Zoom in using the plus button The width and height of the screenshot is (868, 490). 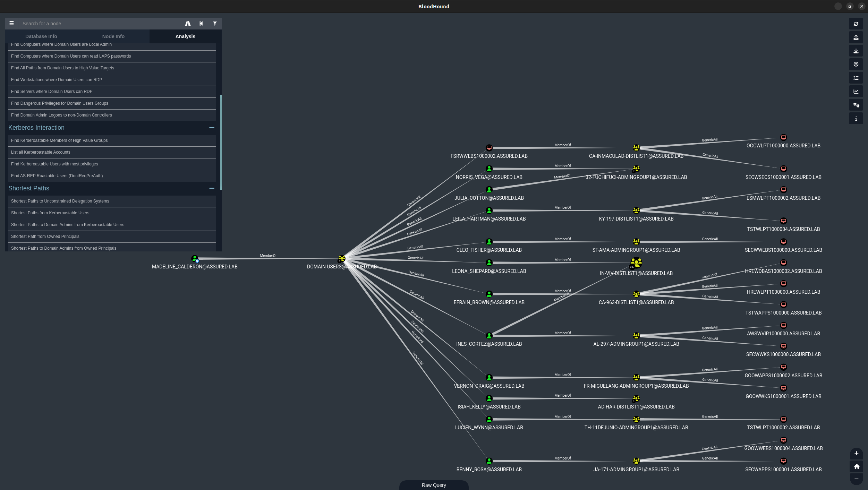click(857, 453)
